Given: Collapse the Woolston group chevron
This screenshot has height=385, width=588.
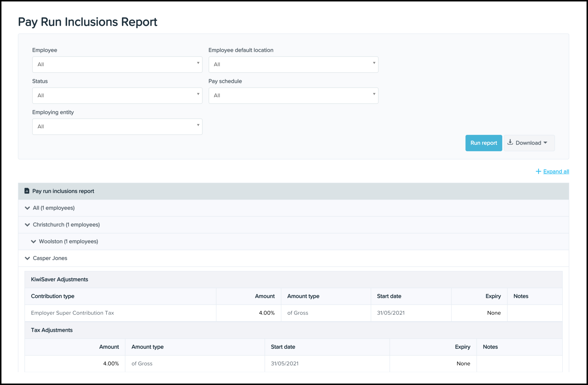Looking at the screenshot, I should tap(33, 242).
